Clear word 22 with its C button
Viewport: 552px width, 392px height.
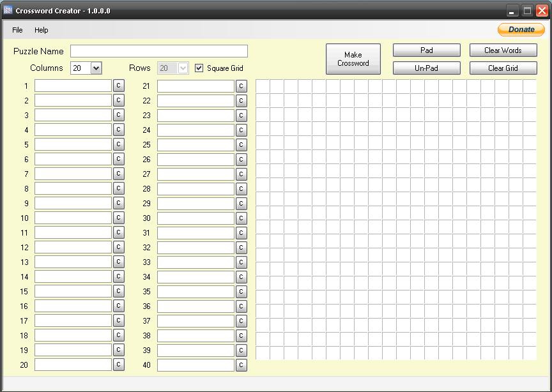(241, 101)
